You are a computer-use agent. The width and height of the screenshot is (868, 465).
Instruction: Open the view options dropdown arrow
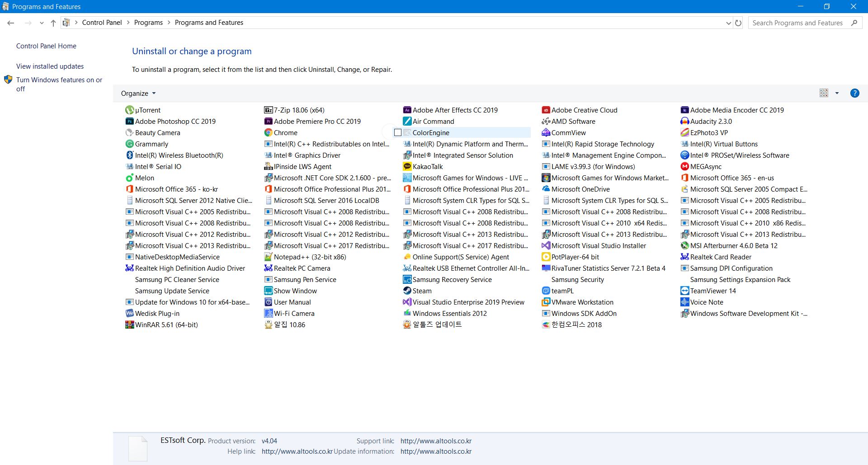837,93
